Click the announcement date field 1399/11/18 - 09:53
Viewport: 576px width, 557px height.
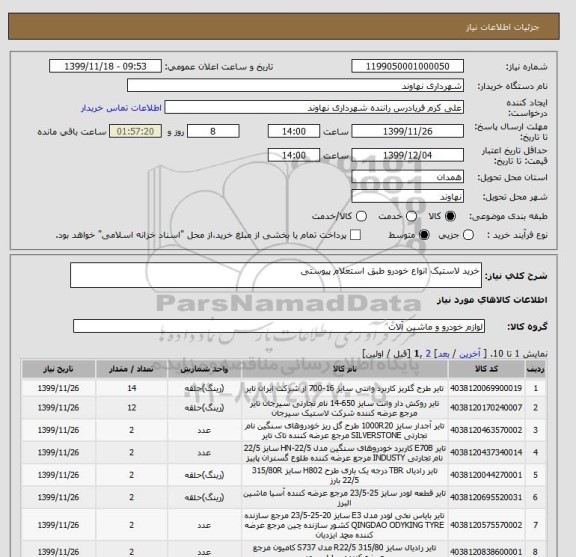point(105,66)
